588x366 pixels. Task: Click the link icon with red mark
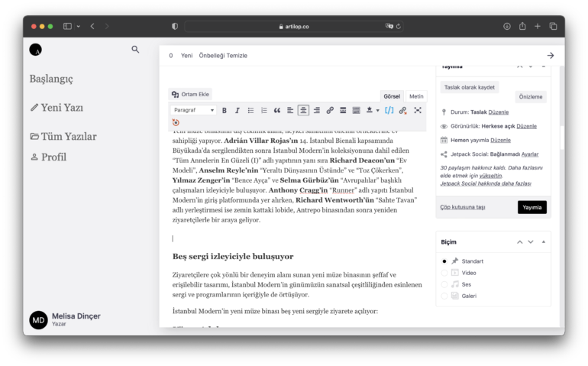[402, 110]
